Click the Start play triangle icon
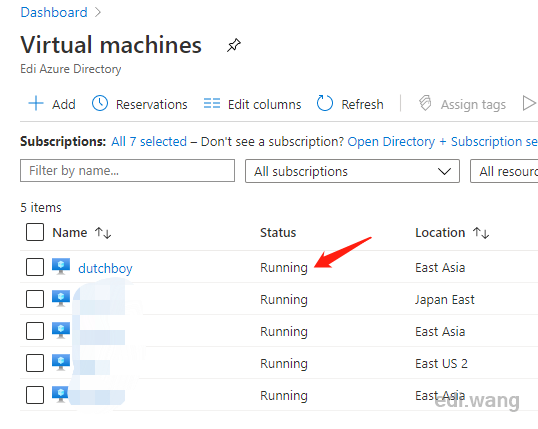 (x=529, y=103)
